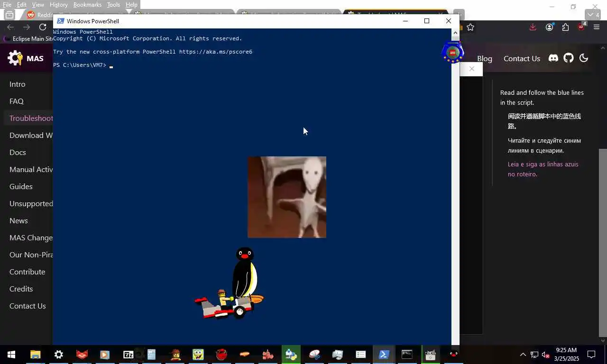Open File Explorer from the taskbar
Image resolution: width=607 pixels, height=364 pixels.
pyautogui.click(x=35, y=355)
